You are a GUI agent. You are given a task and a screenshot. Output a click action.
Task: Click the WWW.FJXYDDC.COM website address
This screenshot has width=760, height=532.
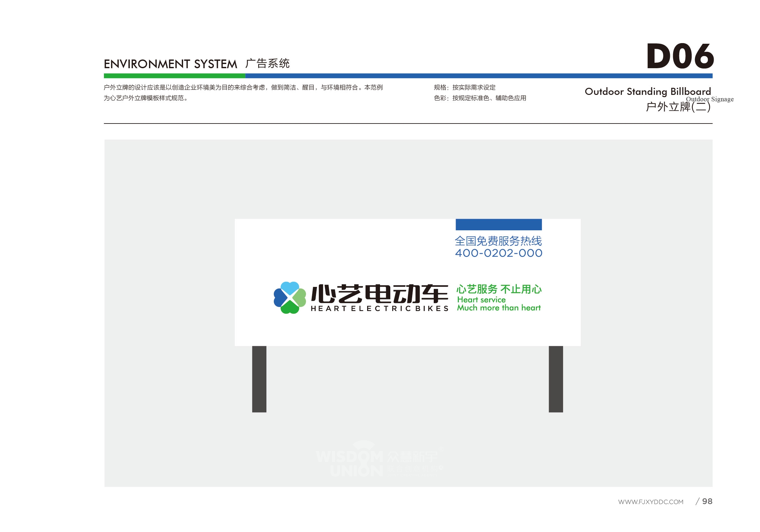(x=650, y=502)
